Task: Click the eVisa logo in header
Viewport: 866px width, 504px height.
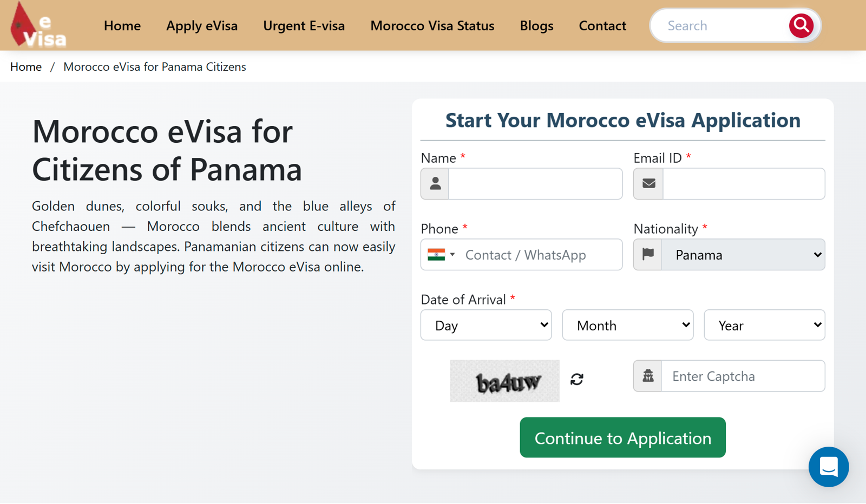Action: tap(38, 25)
